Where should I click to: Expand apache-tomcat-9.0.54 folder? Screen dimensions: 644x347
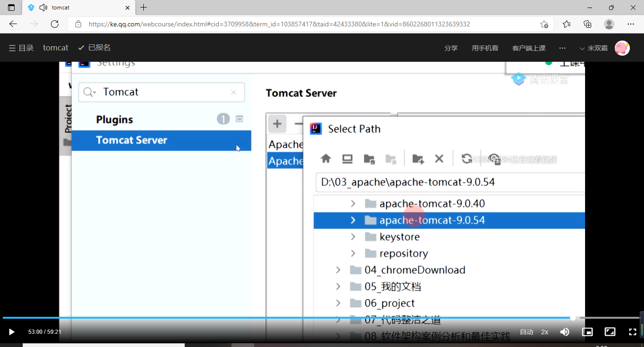353,220
